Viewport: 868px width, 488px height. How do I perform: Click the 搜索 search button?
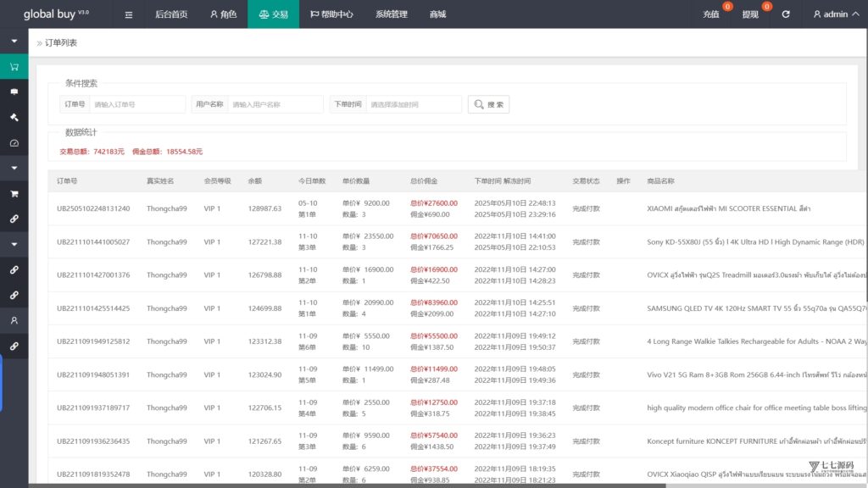489,104
